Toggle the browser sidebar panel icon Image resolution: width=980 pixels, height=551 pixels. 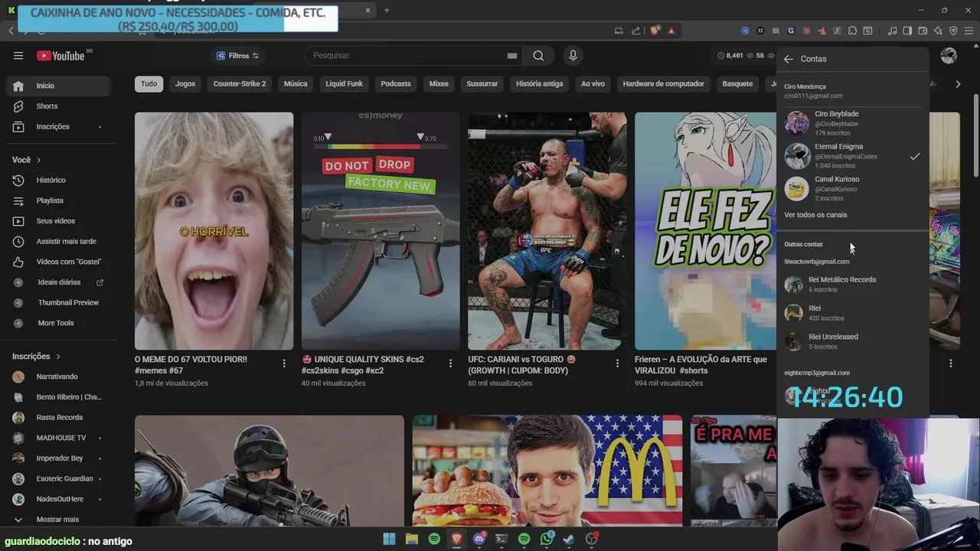click(907, 31)
